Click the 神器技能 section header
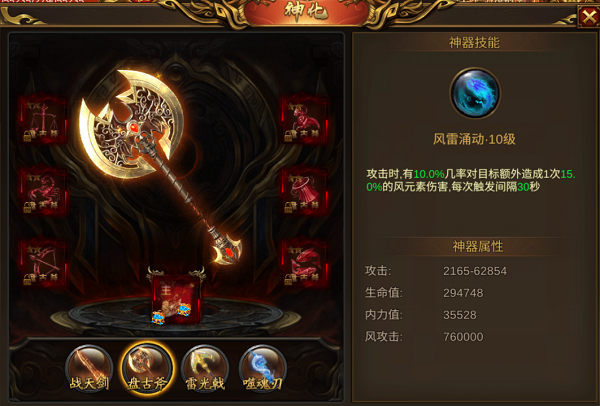 click(x=474, y=42)
